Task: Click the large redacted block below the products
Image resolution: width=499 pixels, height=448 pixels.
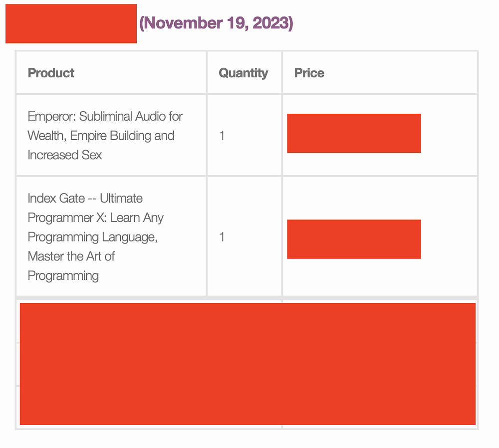Action: pyautogui.click(x=248, y=364)
